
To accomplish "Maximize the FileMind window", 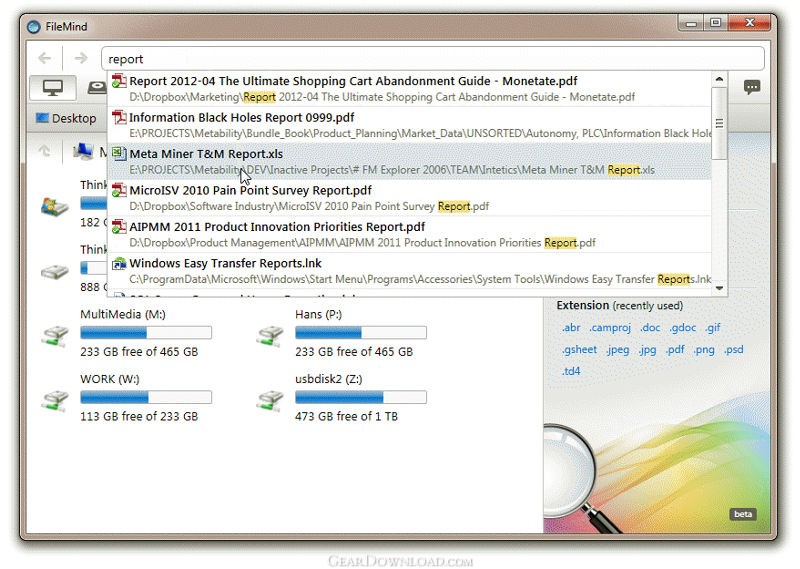I will pos(716,23).
